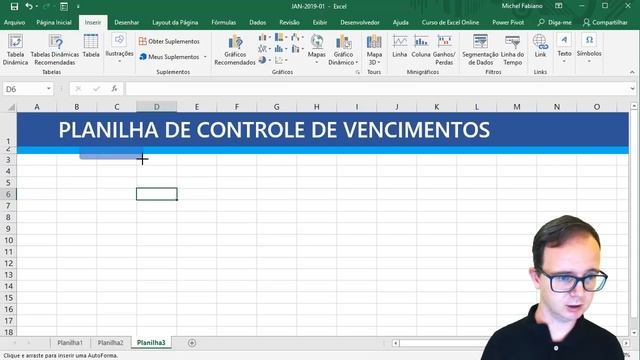Switch to the Desenhar tab
The height and width of the screenshot is (360, 640).
[x=127, y=22]
